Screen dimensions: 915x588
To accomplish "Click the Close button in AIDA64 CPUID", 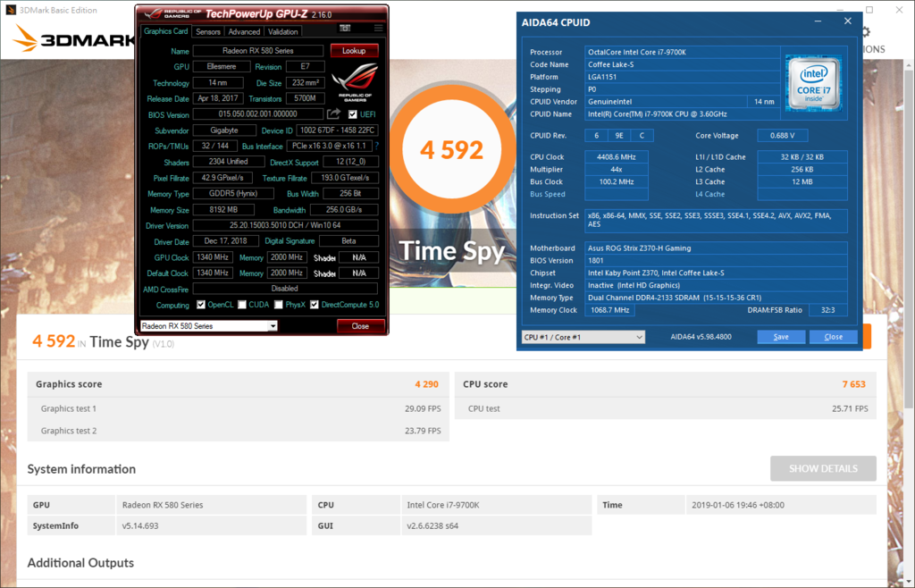I will [834, 337].
